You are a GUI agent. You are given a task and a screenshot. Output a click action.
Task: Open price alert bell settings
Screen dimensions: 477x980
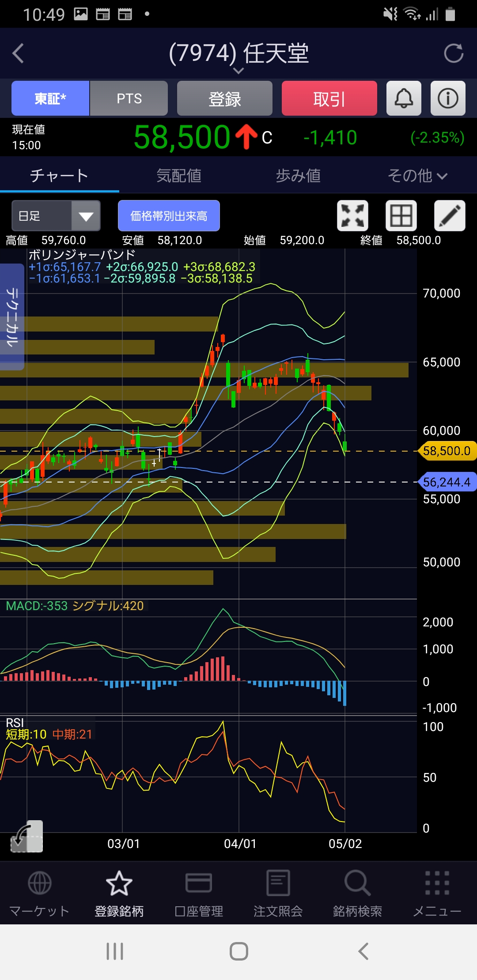point(403,98)
